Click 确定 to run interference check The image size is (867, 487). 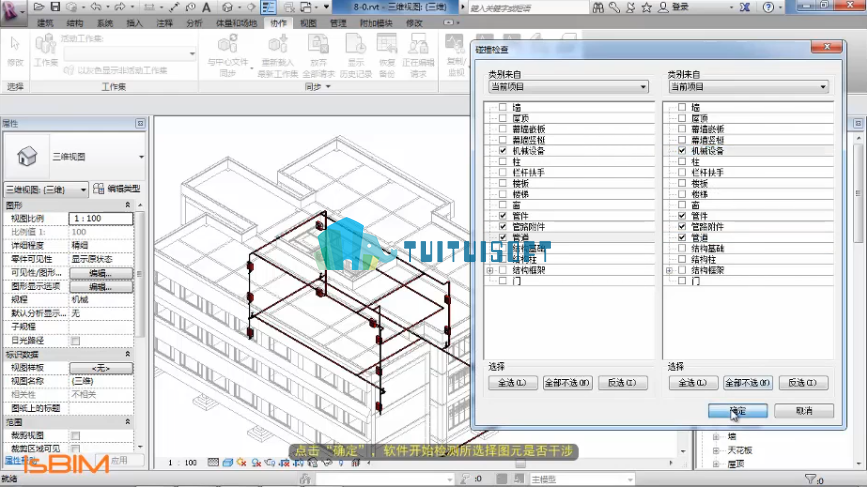click(x=738, y=411)
